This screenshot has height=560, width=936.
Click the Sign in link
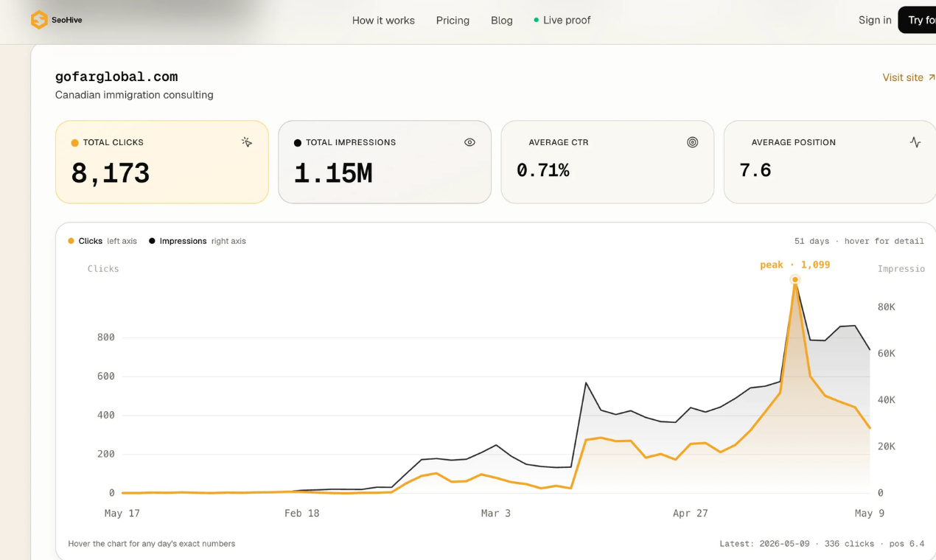click(875, 20)
